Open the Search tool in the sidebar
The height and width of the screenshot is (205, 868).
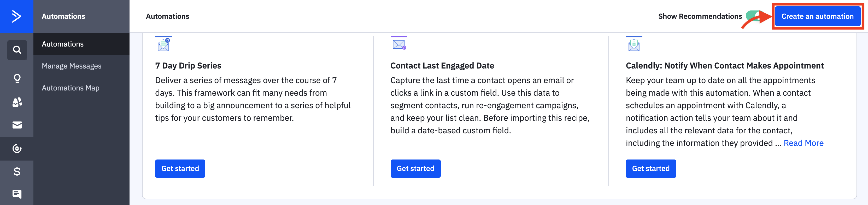point(17,50)
